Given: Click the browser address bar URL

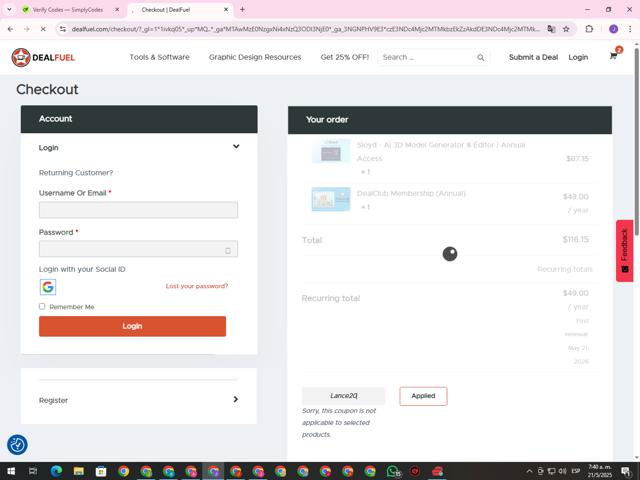Looking at the screenshot, I should [305, 29].
